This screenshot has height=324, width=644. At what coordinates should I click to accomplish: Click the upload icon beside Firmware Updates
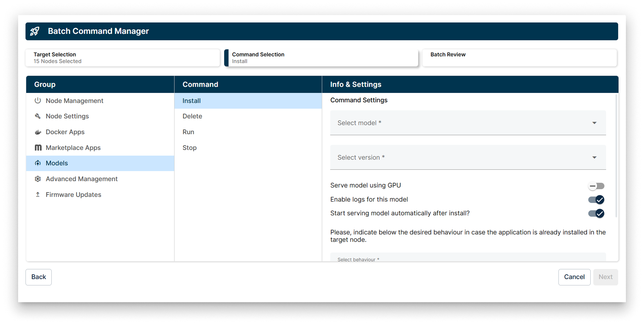pos(38,195)
